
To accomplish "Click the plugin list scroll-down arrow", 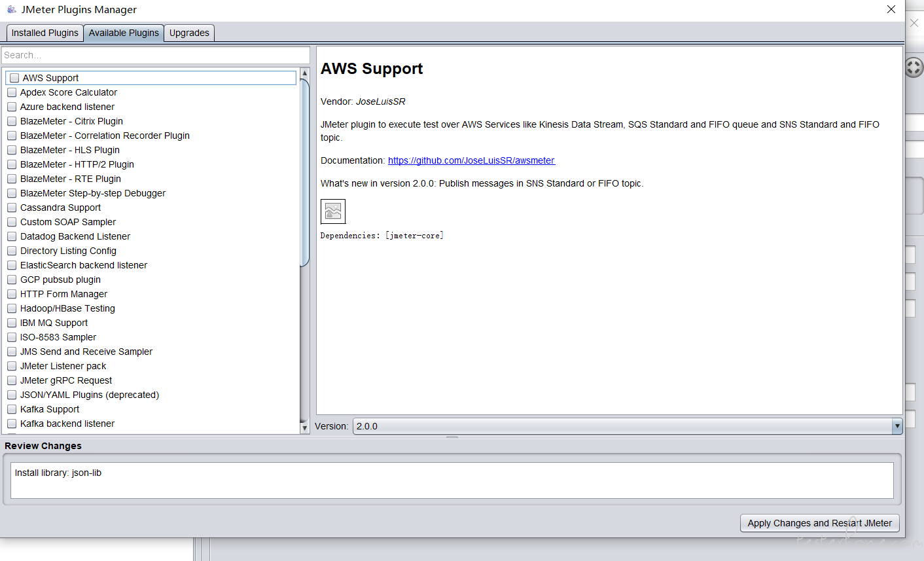I will coord(304,427).
